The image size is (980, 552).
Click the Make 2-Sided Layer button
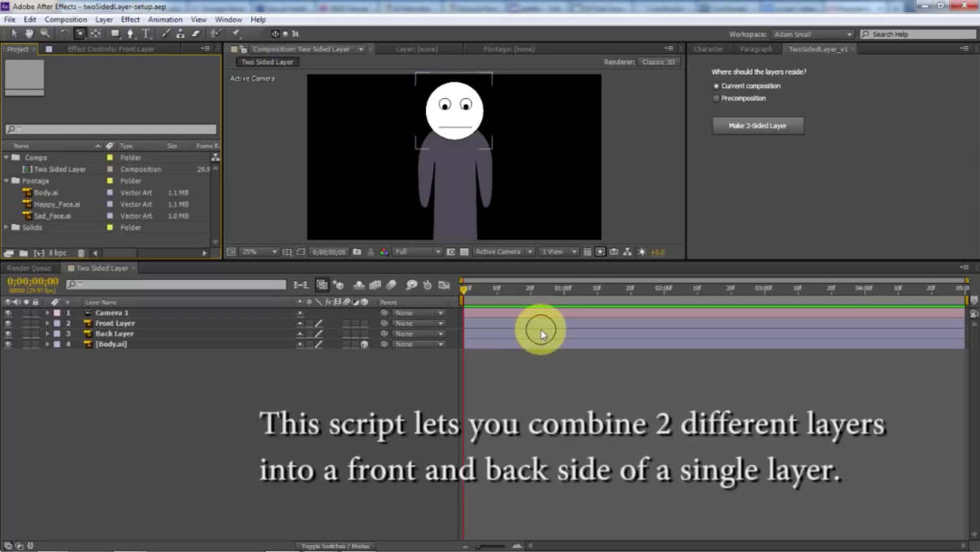coord(757,125)
